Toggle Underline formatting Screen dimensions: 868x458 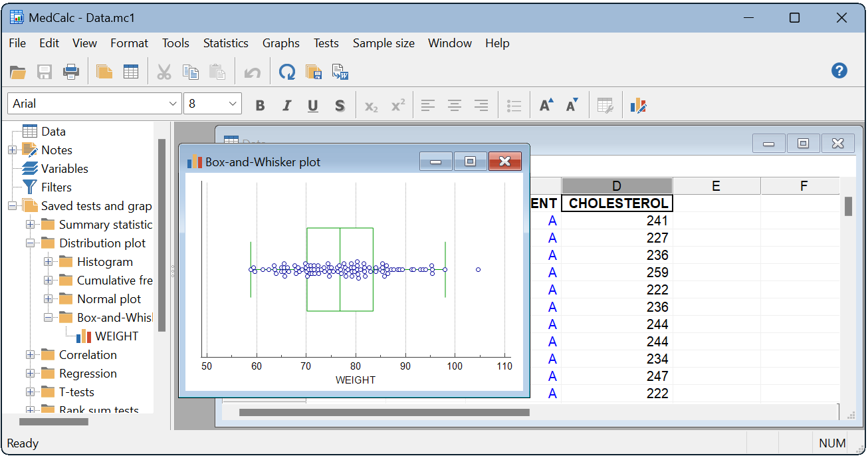(x=313, y=106)
